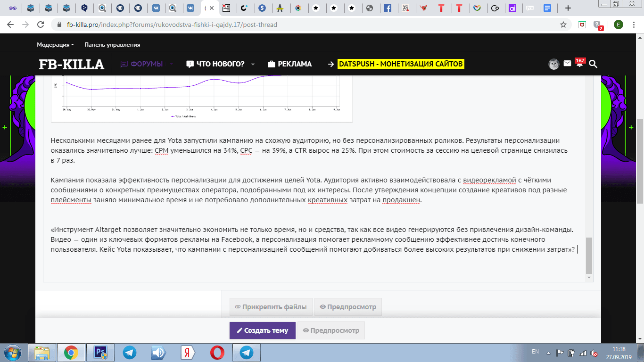
Task: Open the network signal tray icon
Action: point(583,353)
